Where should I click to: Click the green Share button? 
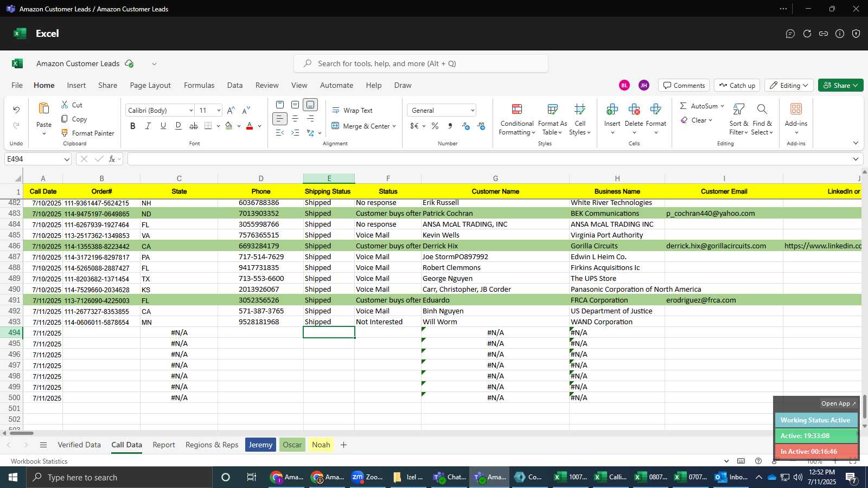tap(840, 85)
